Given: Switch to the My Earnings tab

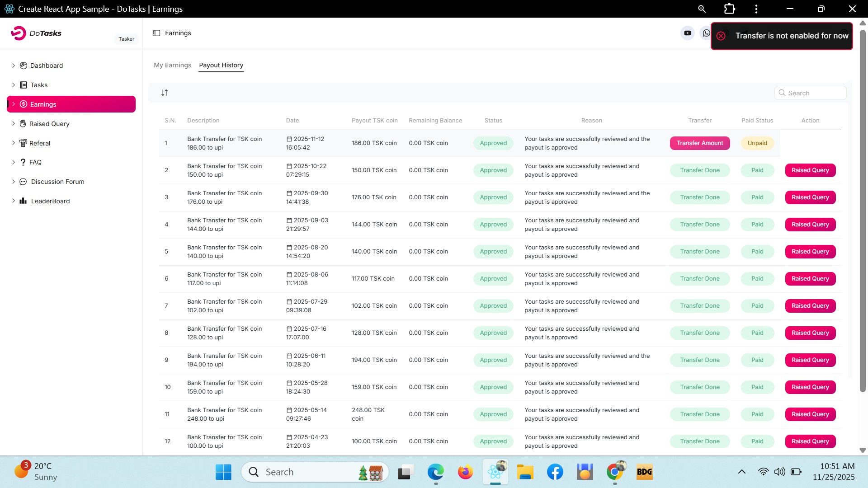Looking at the screenshot, I should click(x=172, y=65).
